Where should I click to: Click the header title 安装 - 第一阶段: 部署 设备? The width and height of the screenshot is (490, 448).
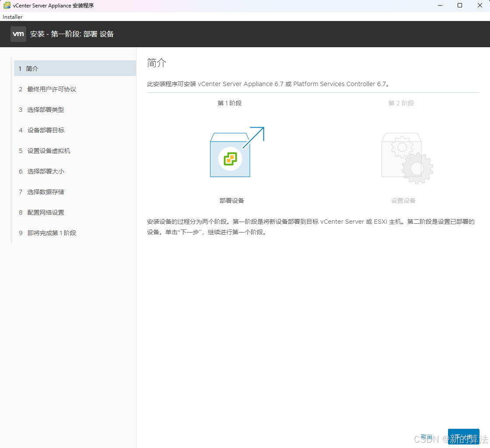pyautogui.click(x=72, y=34)
